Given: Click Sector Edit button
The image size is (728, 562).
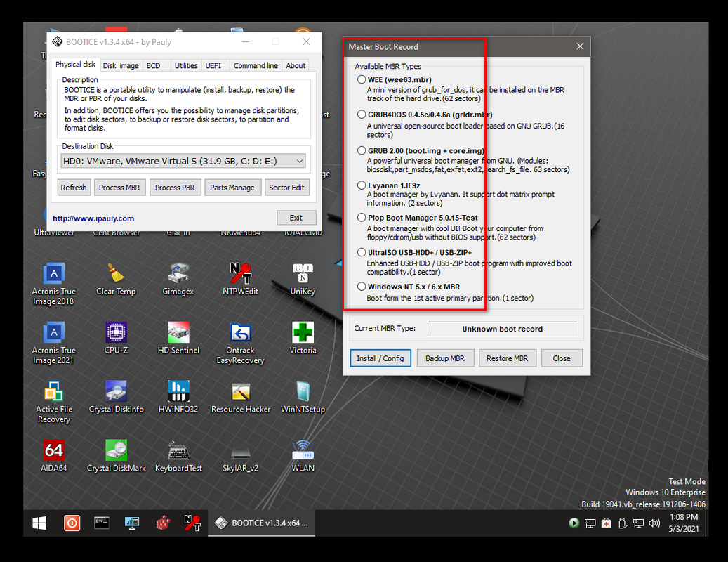Looking at the screenshot, I should pyautogui.click(x=286, y=188).
